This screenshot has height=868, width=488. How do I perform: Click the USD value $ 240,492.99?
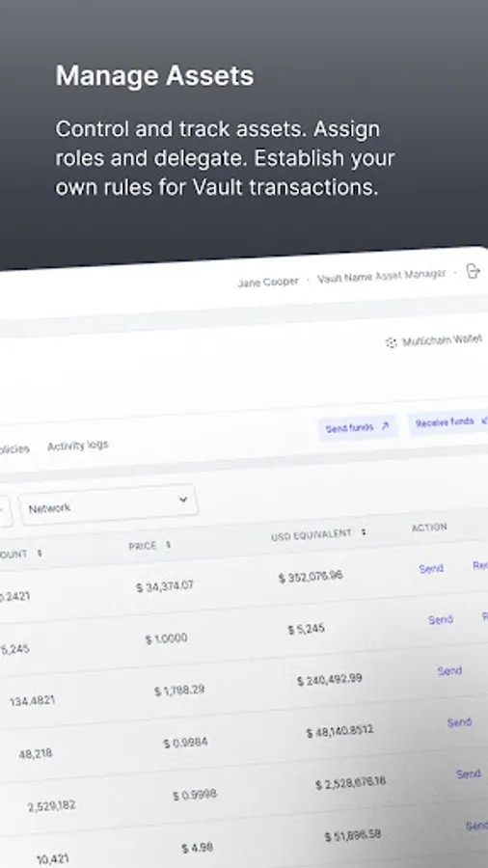[x=330, y=680]
